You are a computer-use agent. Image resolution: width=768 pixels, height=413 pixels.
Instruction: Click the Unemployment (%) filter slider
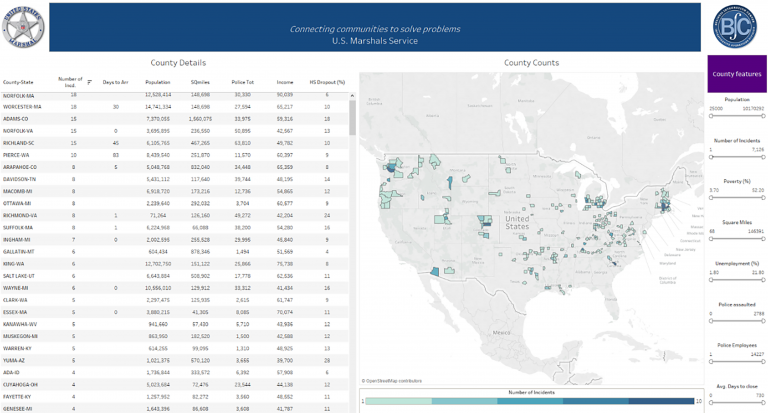(x=737, y=280)
